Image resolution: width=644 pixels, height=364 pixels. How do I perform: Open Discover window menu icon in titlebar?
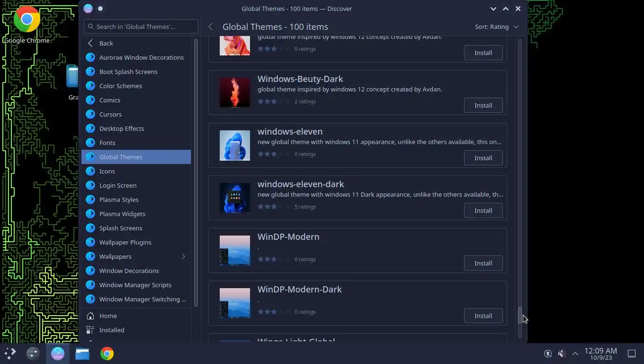[88, 9]
